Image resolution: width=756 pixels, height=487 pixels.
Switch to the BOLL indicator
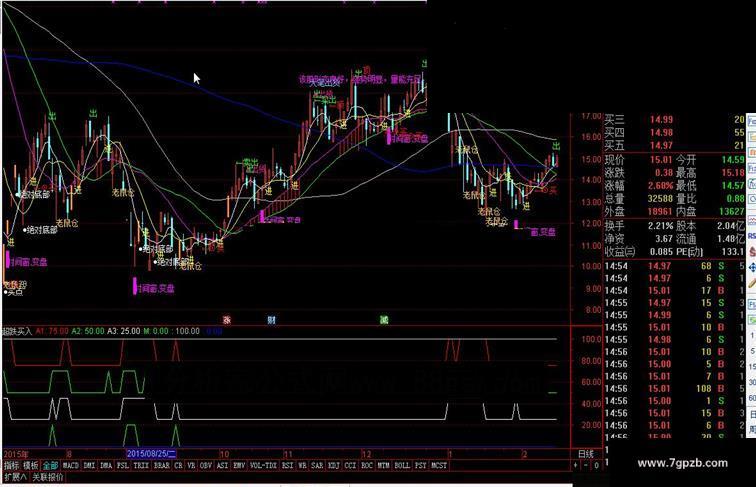[402, 466]
